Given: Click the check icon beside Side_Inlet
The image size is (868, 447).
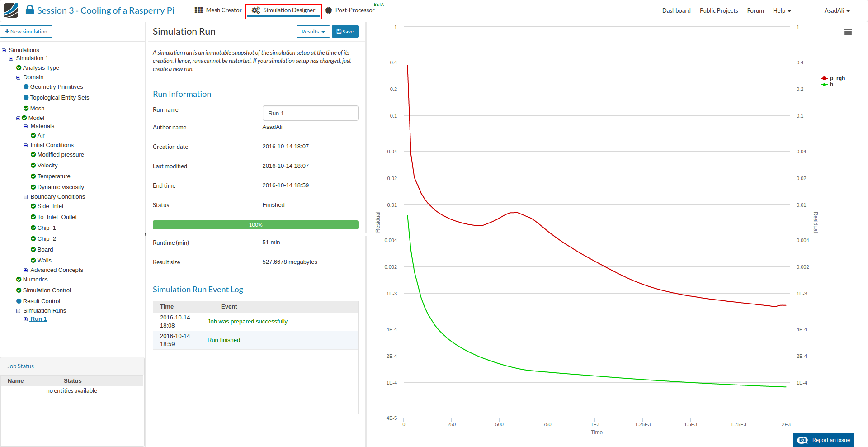Looking at the screenshot, I should (33, 206).
